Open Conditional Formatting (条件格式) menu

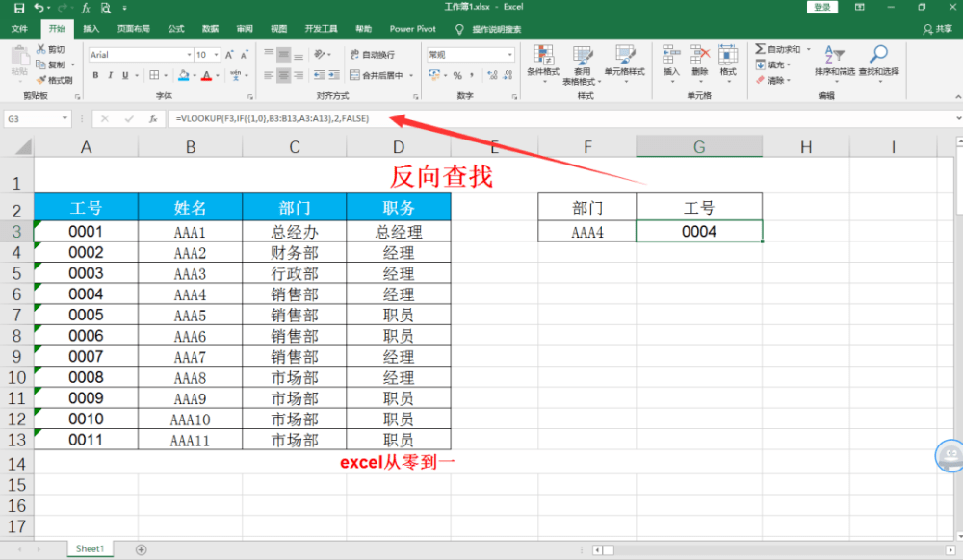coord(543,64)
